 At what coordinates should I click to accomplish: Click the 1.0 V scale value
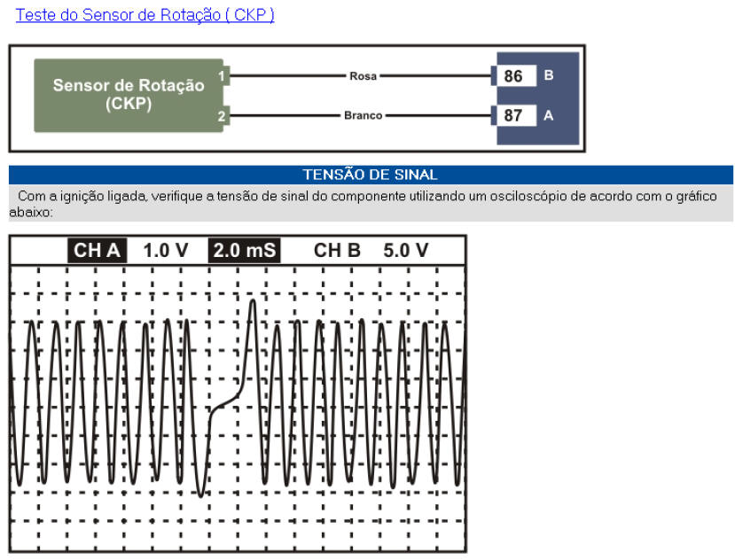click(166, 251)
